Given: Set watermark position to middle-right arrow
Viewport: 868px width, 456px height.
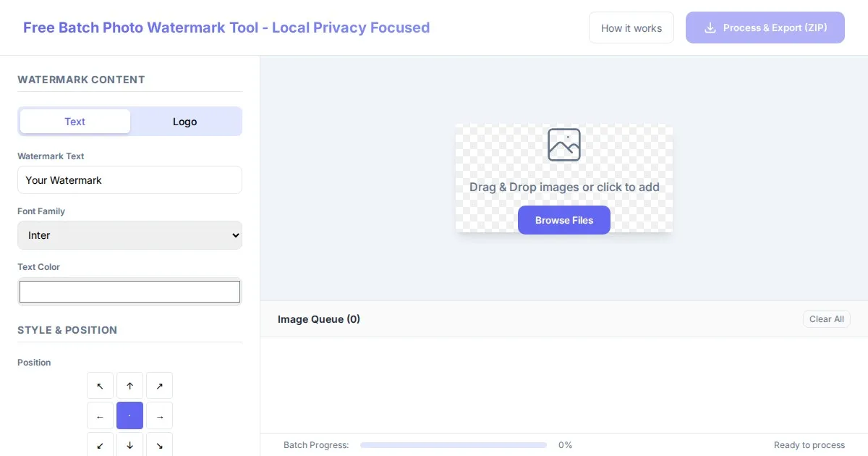Looking at the screenshot, I should coord(159,415).
